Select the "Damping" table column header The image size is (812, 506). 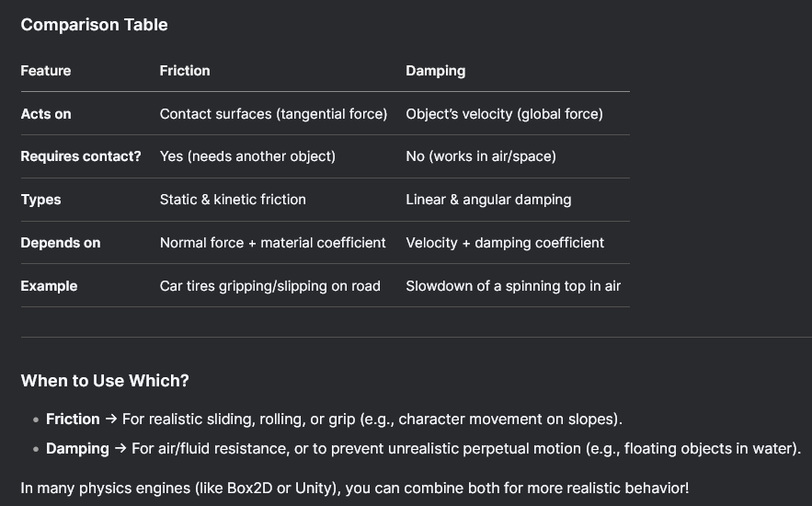pos(435,71)
